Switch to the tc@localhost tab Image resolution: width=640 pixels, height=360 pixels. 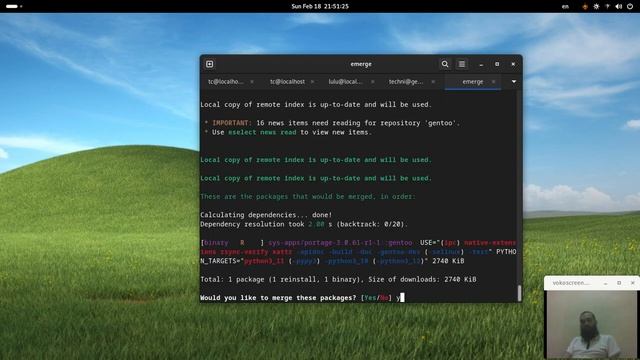(287, 82)
